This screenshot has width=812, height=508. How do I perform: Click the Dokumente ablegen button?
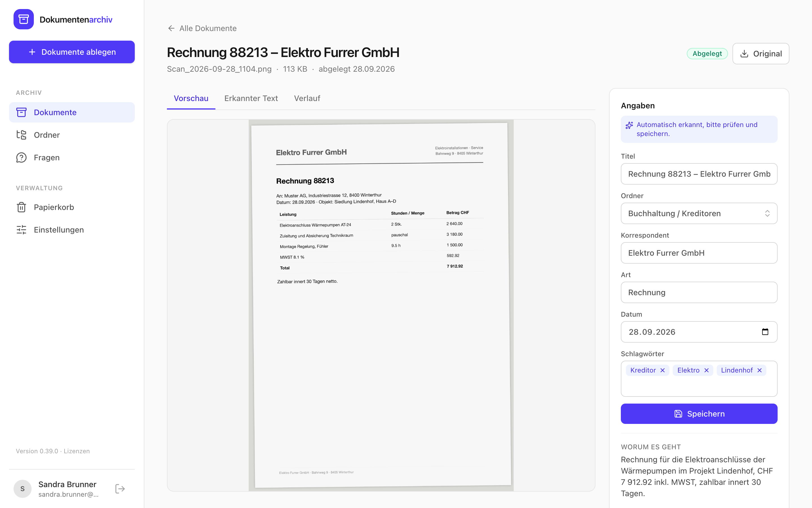click(x=72, y=52)
